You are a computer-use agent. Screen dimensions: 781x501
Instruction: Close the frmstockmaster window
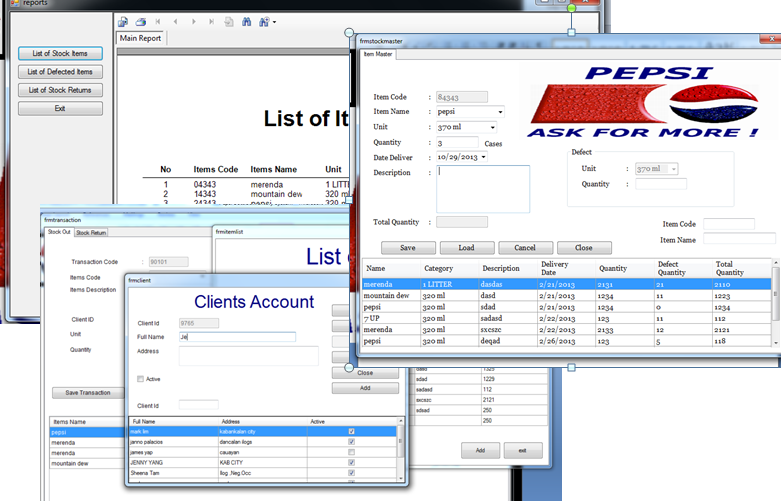point(772,39)
